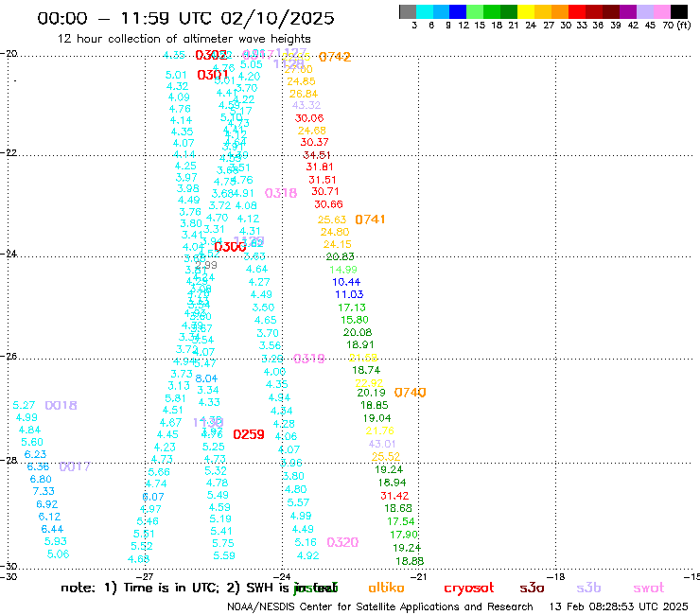Click the date title '00:00 – 11:59 UTC 02/10/2025'
The image size is (700, 615).
[185, 18]
